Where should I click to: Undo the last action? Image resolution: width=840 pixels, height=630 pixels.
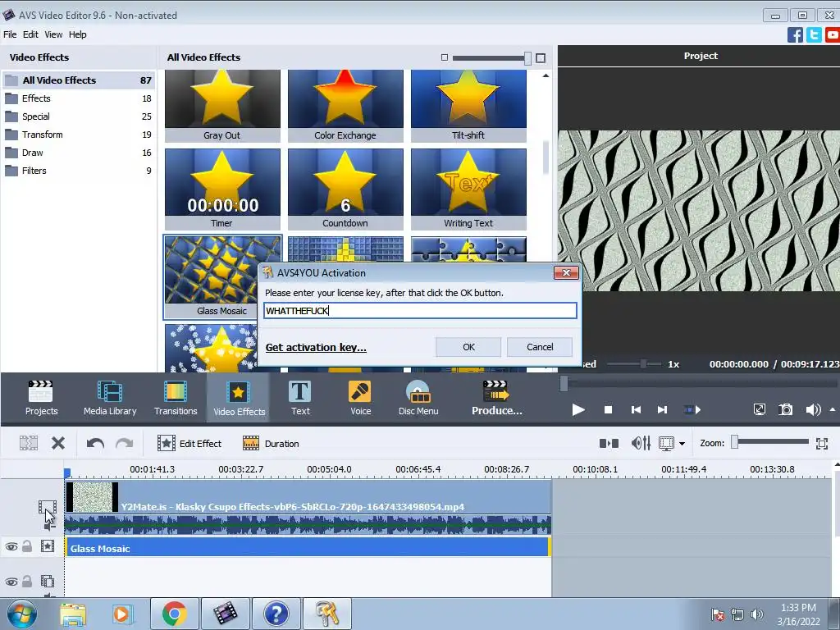coord(95,443)
